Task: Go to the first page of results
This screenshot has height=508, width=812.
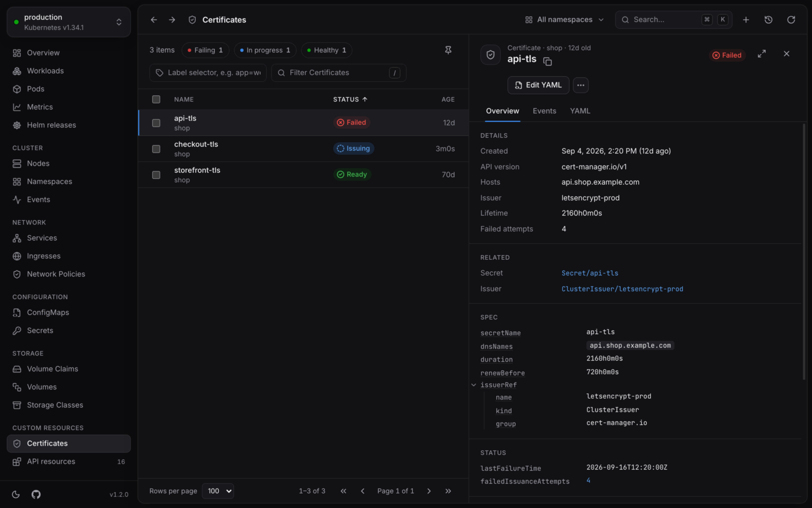Action: point(343,491)
